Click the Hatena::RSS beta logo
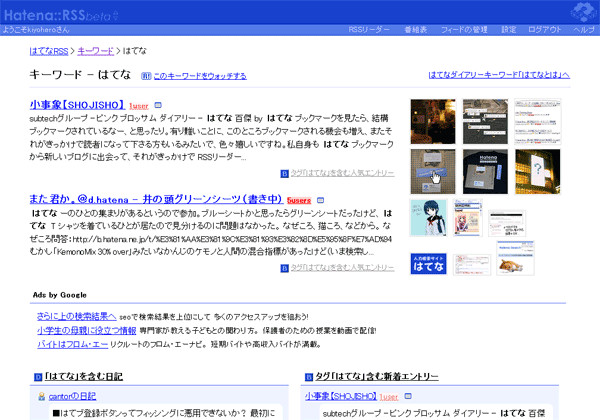The height and width of the screenshot is (420, 600). click(61, 15)
